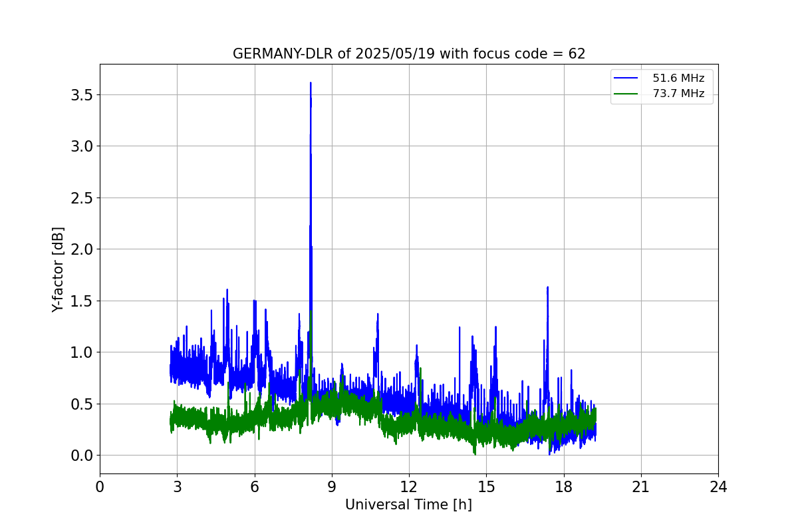Click the blue spike peak near 17.4 h
The image size is (798, 532).
(547, 288)
